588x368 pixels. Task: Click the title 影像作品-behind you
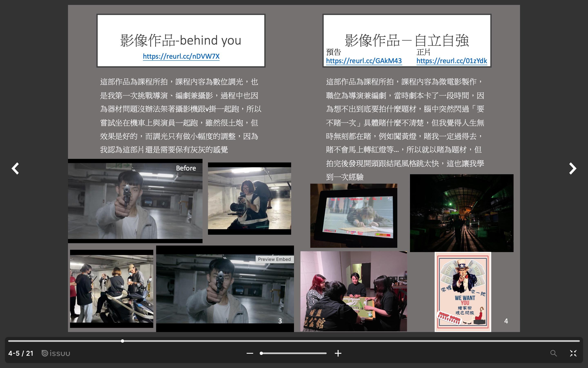(x=181, y=40)
